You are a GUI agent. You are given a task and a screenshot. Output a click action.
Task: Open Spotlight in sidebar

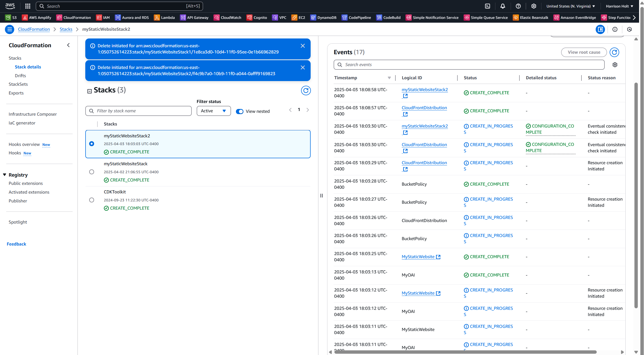(18, 222)
